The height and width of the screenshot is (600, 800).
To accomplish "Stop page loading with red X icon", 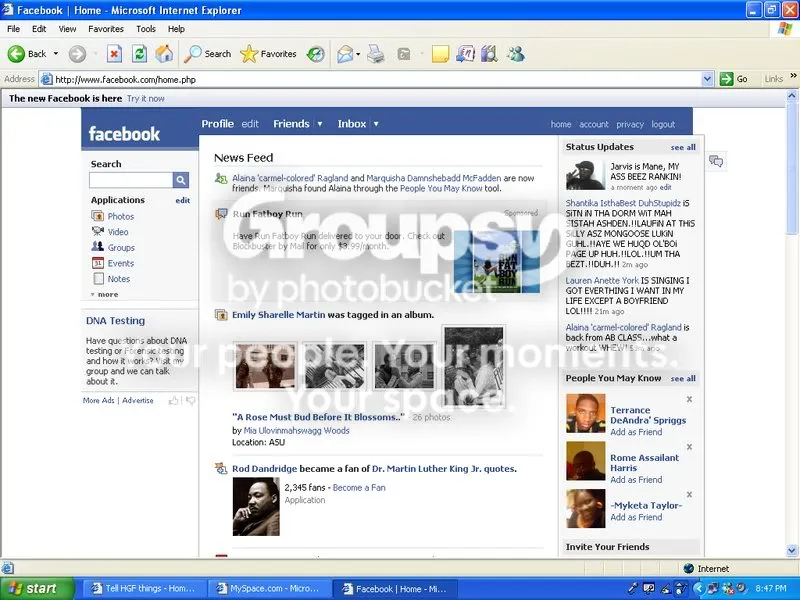I will pos(114,54).
